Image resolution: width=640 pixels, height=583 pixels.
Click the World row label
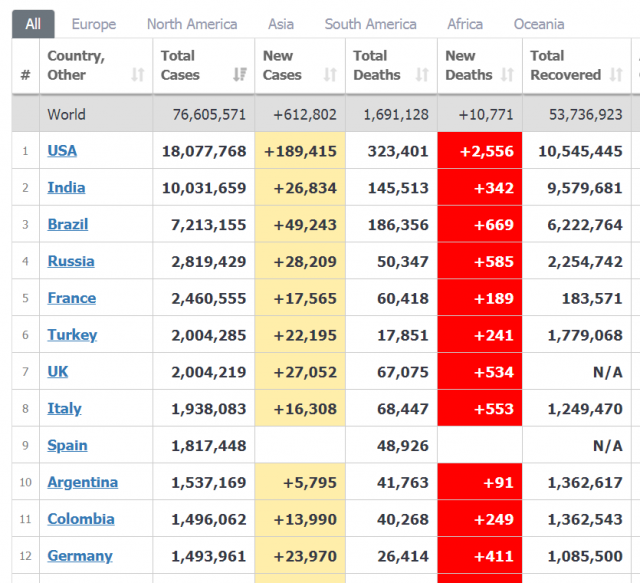tap(67, 114)
